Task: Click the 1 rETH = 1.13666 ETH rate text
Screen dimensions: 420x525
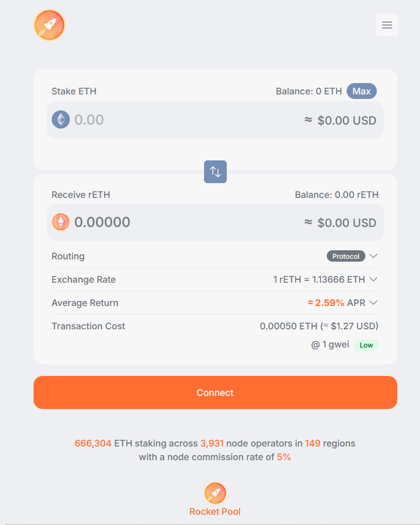Action: tap(319, 279)
